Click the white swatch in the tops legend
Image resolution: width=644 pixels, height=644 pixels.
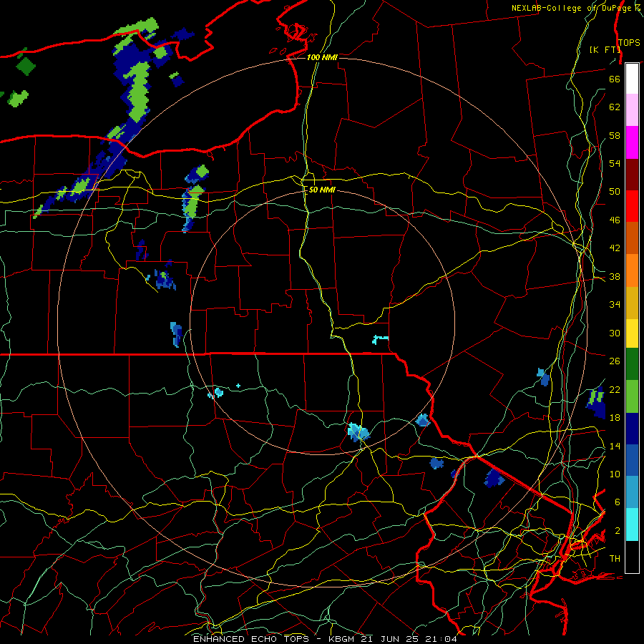[x=632, y=79]
